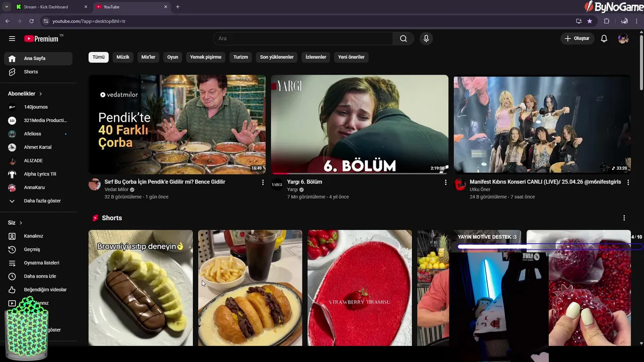Open Shorts section options menu

coord(624,218)
